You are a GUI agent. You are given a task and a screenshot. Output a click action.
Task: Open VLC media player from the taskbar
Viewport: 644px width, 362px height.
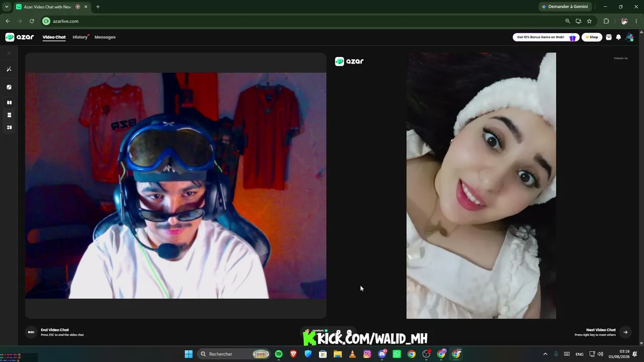(x=352, y=354)
